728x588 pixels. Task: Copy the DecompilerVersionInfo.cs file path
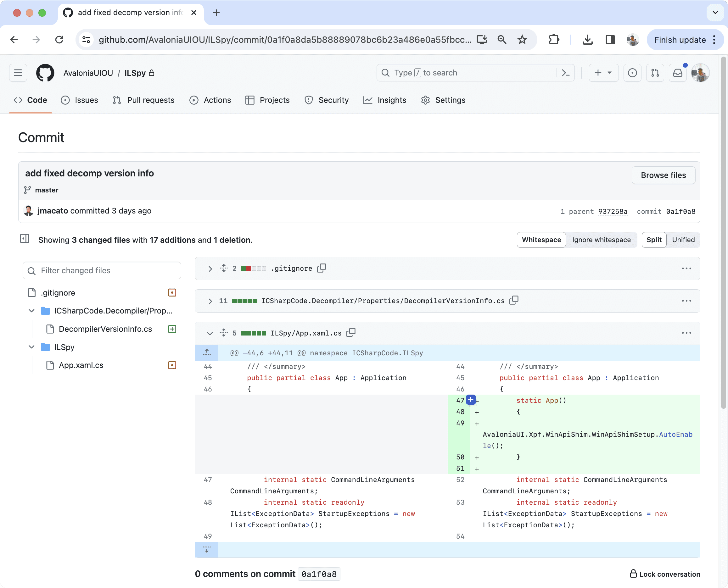(514, 300)
